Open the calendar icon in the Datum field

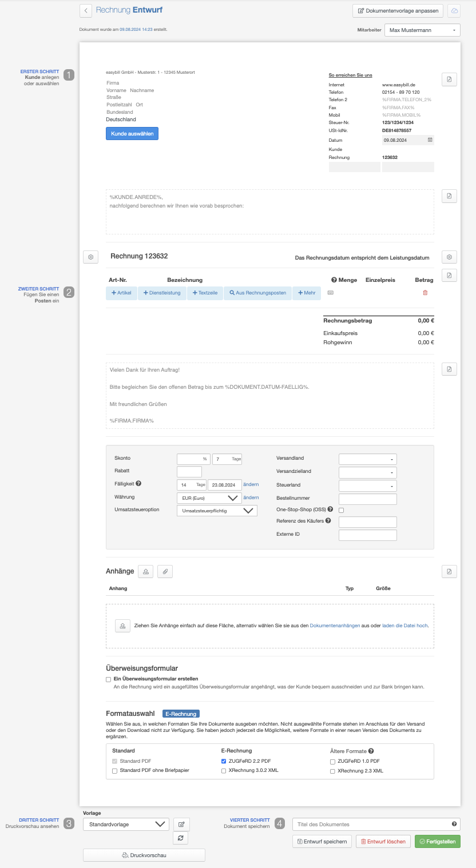(x=430, y=140)
